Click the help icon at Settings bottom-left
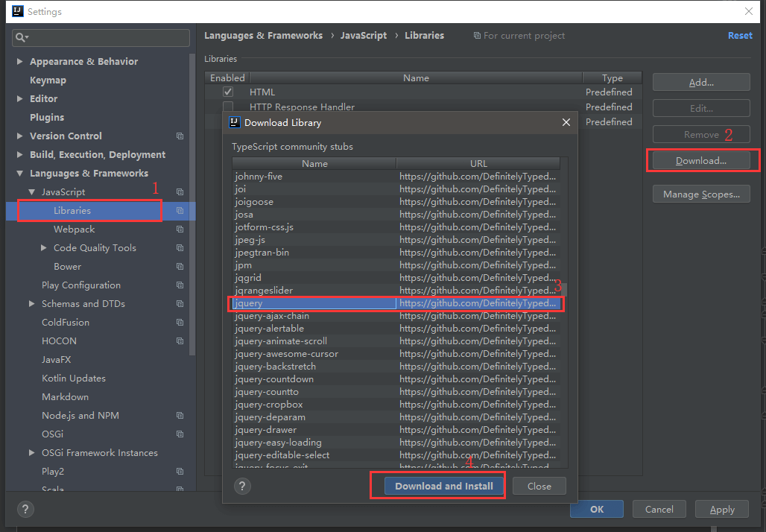The height and width of the screenshot is (532, 766). 25,509
